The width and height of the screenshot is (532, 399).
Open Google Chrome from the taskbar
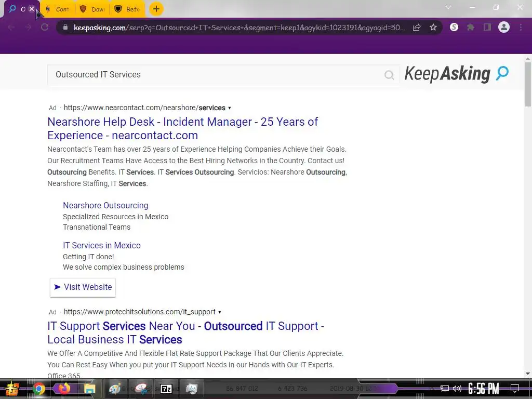[38, 389]
